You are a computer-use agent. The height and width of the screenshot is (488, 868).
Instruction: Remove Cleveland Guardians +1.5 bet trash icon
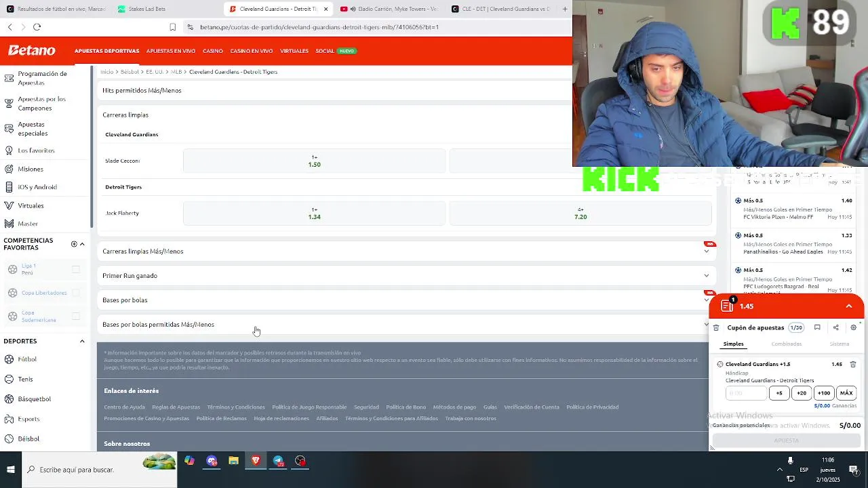(853, 364)
